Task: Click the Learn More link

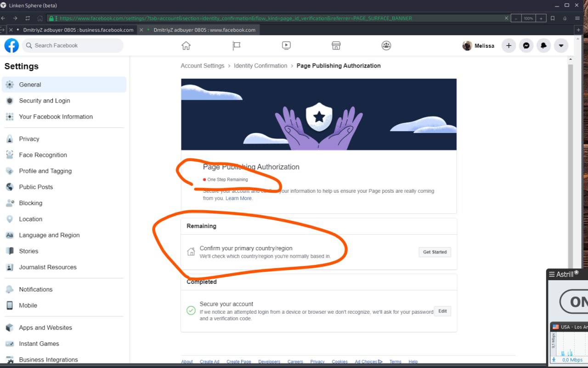Action: tap(238, 198)
